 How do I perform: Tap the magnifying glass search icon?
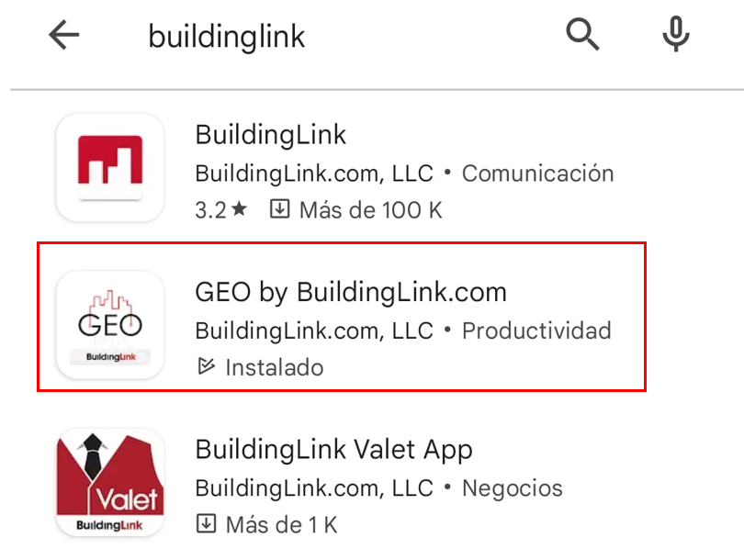point(582,34)
